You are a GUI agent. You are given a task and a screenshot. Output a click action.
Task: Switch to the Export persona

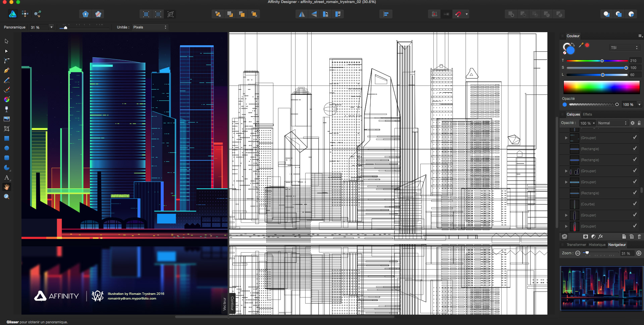click(38, 14)
